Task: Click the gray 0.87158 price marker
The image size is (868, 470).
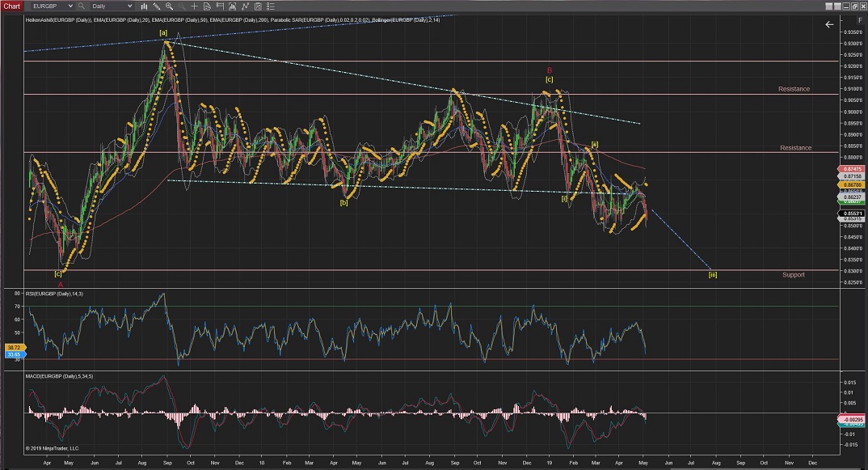Action: [853, 176]
